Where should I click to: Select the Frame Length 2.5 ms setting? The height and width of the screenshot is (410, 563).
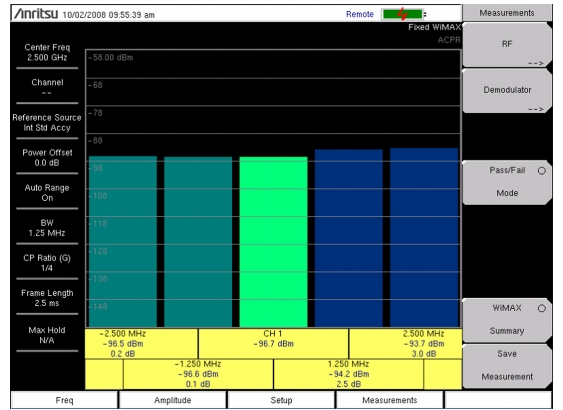[47, 298]
